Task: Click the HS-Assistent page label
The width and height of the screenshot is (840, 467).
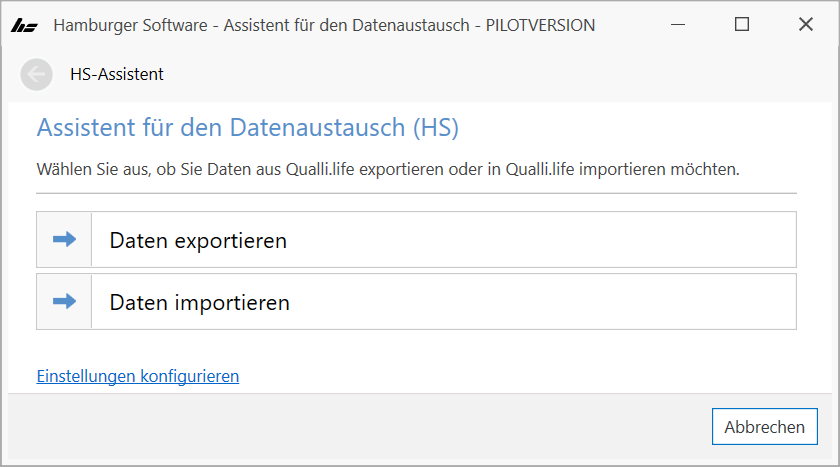Action: (x=117, y=74)
